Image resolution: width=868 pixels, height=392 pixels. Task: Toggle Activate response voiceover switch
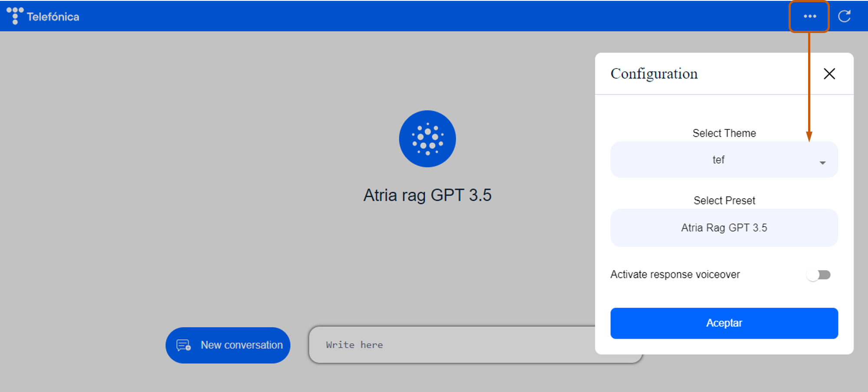[819, 275]
